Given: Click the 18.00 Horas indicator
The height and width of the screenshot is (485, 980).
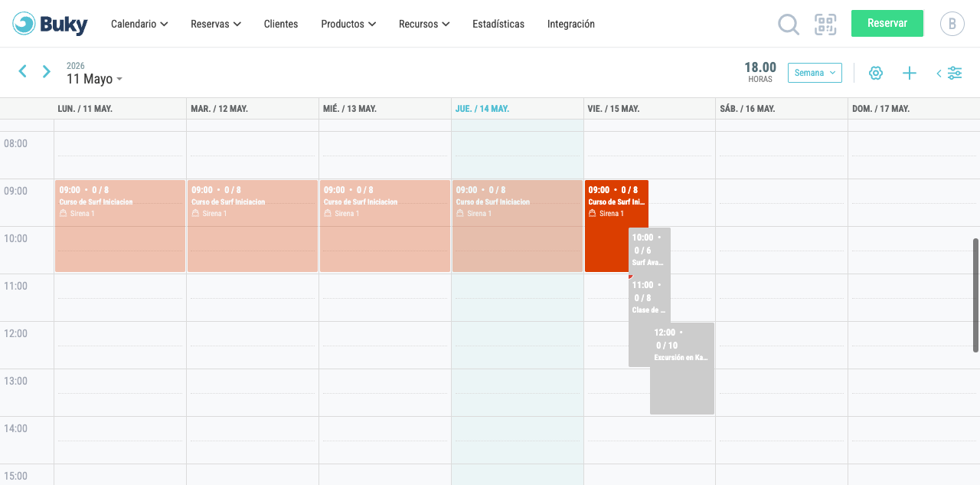Looking at the screenshot, I should (x=760, y=72).
